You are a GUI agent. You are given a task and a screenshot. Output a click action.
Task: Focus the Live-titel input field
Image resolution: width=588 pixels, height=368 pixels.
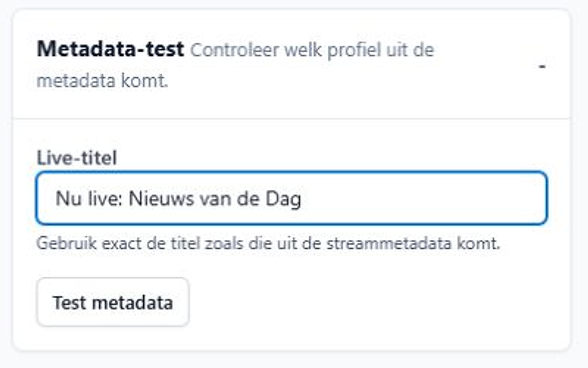pyautogui.click(x=292, y=198)
